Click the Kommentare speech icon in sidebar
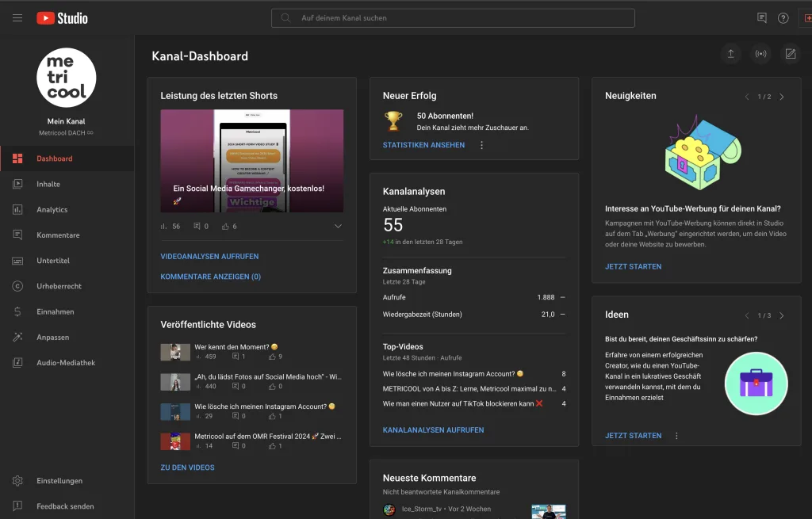Viewport: 812px width, 519px height. pyautogui.click(x=17, y=235)
